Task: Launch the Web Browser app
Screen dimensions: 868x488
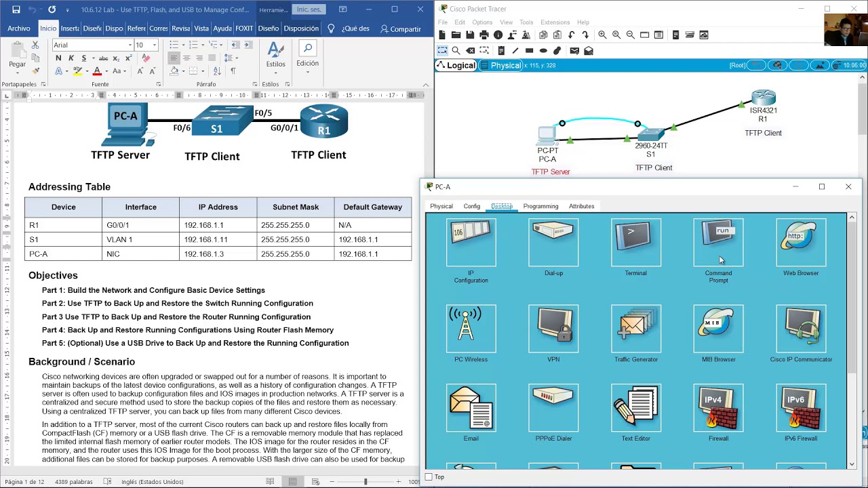Action: [x=801, y=243]
